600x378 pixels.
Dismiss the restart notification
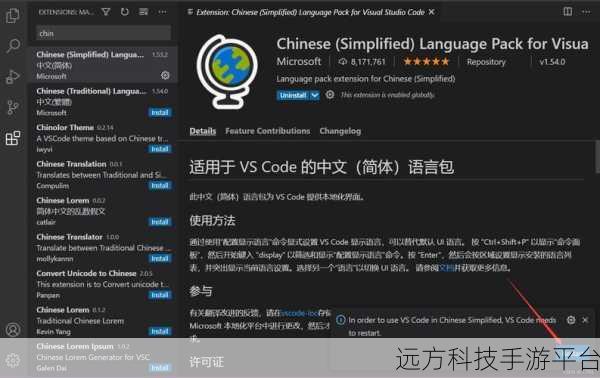[585, 320]
